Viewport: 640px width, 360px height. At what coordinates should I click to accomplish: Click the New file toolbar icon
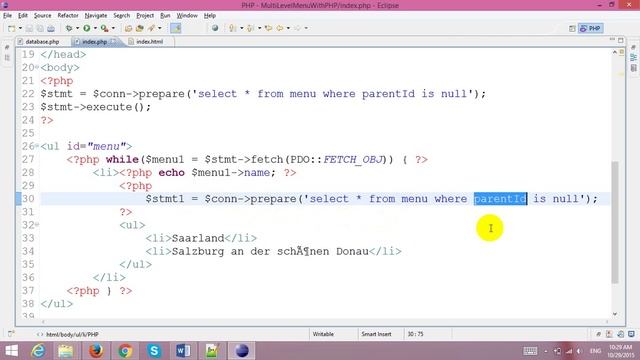[11, 28]
